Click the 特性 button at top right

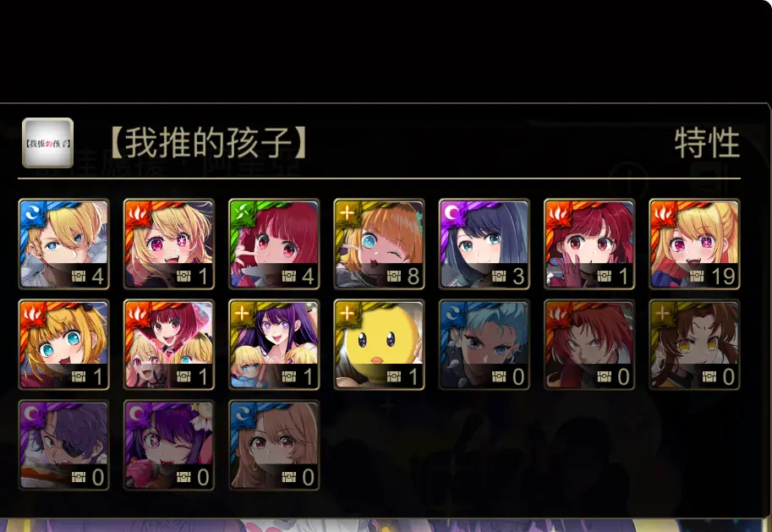point(707,143)
